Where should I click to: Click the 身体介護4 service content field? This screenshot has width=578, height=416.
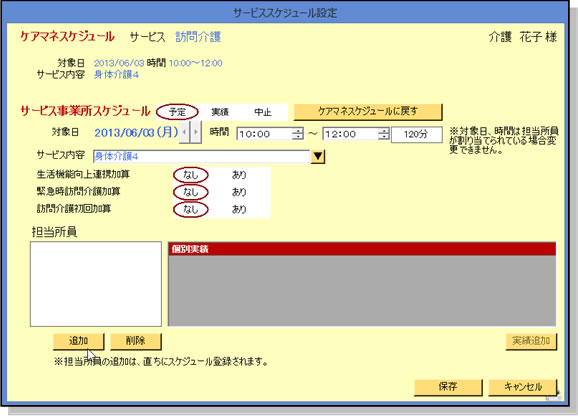click(x=202, y=157)
